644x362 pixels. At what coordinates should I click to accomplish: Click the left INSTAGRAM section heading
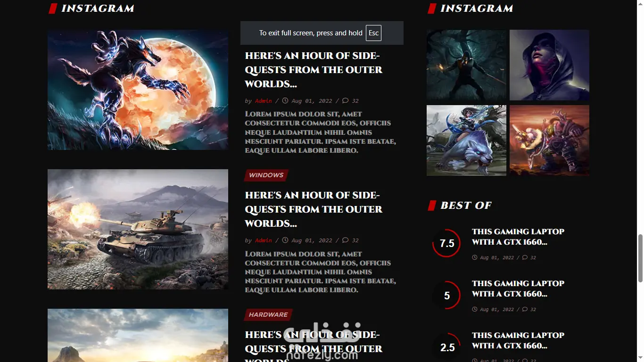point(98,8)
